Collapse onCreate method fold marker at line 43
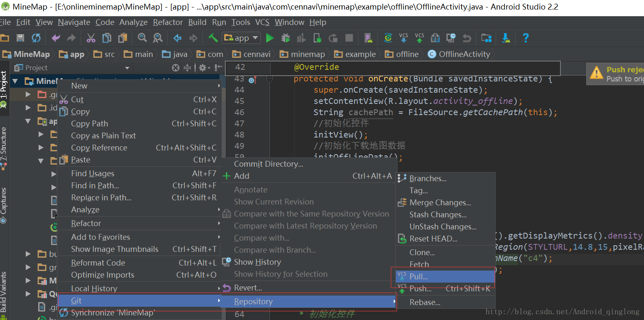The width and height of the screenshot is (644, 320). [x=269, y=79]
